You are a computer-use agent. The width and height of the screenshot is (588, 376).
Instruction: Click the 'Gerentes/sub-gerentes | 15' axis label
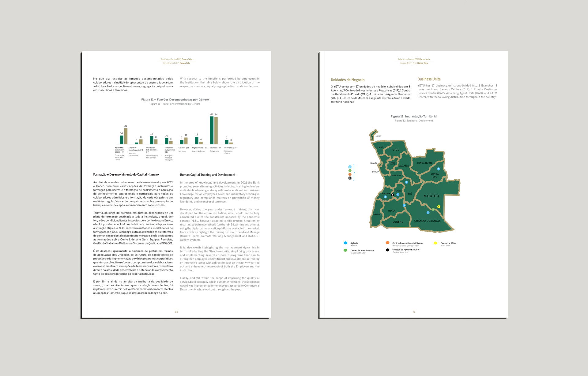[170, 150]
